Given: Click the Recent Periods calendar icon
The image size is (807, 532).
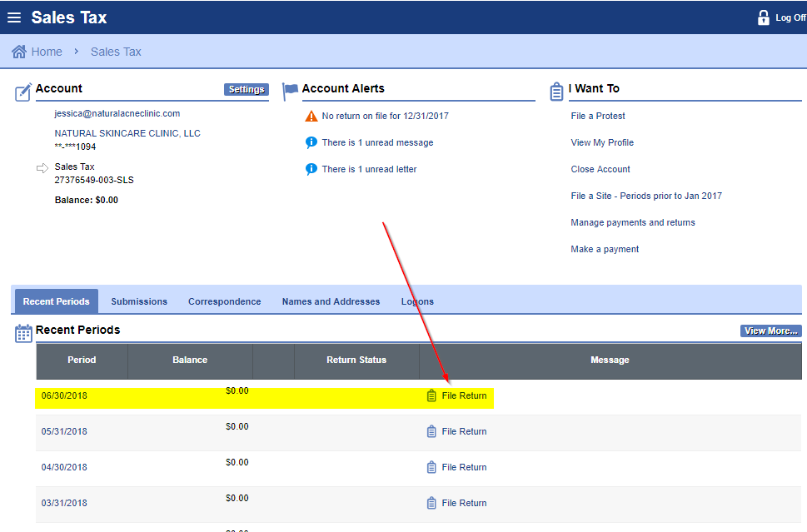Looking at the screenshot, I should point(23,333).
